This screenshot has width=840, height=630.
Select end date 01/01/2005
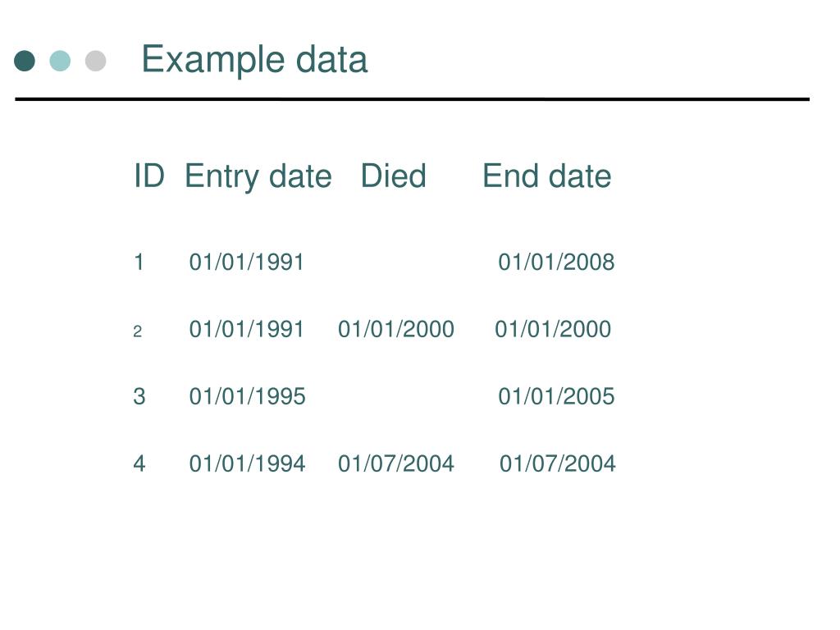[556, 396]
